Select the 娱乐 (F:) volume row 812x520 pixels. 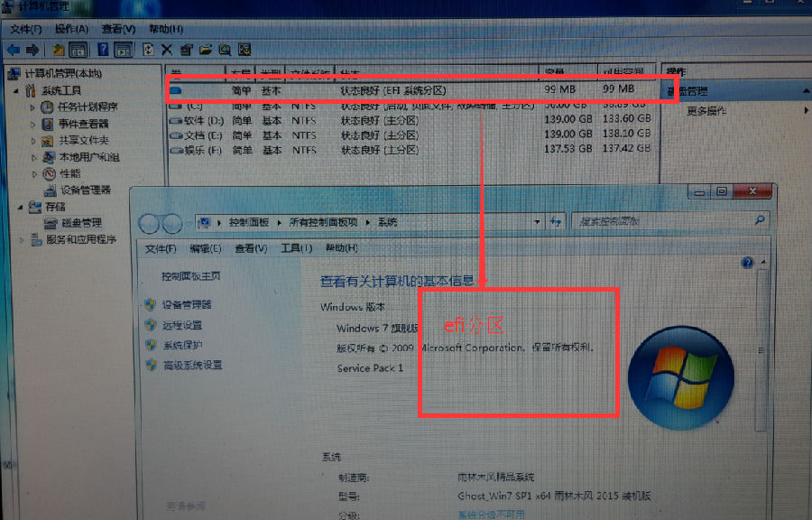411,150
